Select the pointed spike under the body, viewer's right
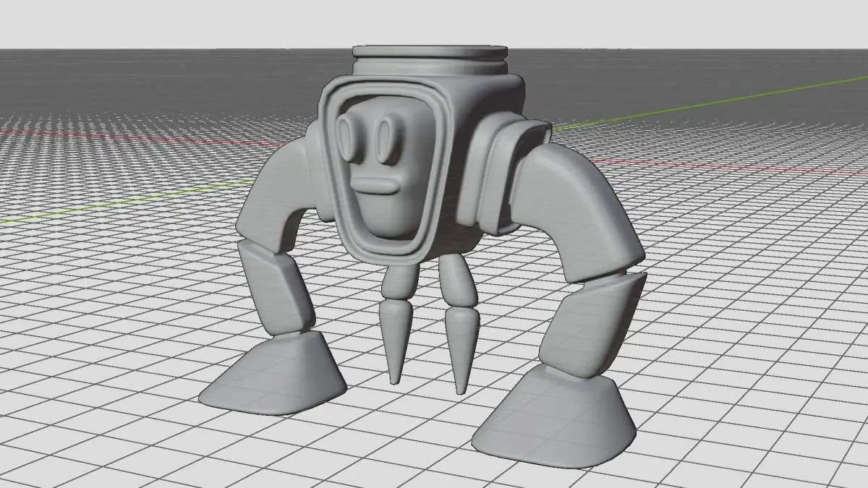The height and width of the screenshot is (488, 868). 461,349
